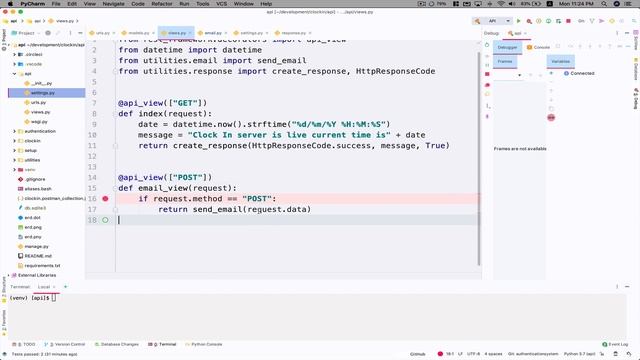Image resolution: width=640 pixels, height=360 pixels.
Task: Switch to the email.py editor tab
Action: [212, 33]
